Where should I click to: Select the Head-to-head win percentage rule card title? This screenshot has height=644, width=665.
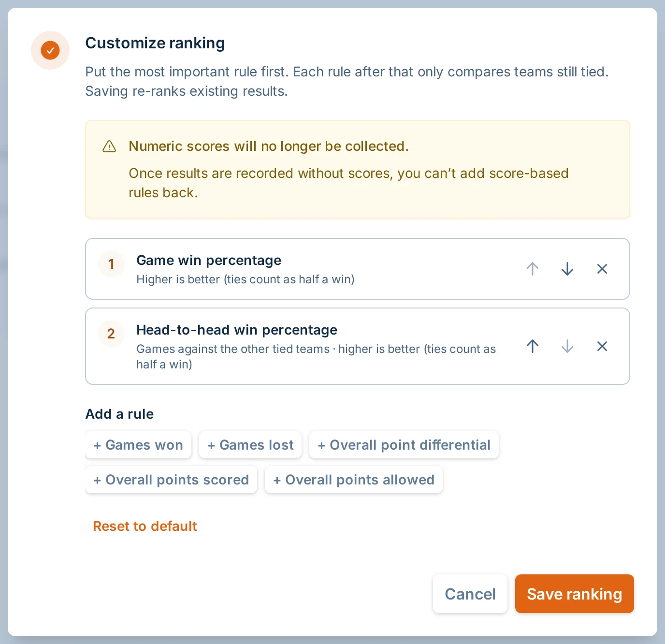point(237,330)
